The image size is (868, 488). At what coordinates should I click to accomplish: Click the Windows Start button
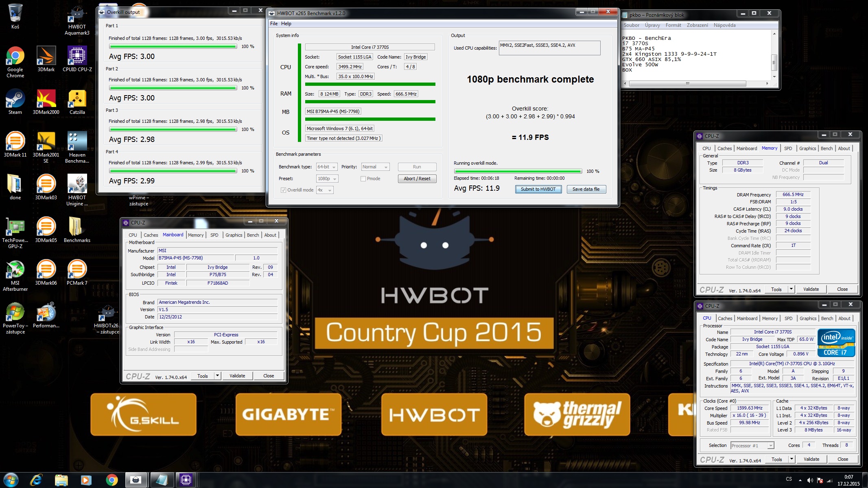point(11,480)
